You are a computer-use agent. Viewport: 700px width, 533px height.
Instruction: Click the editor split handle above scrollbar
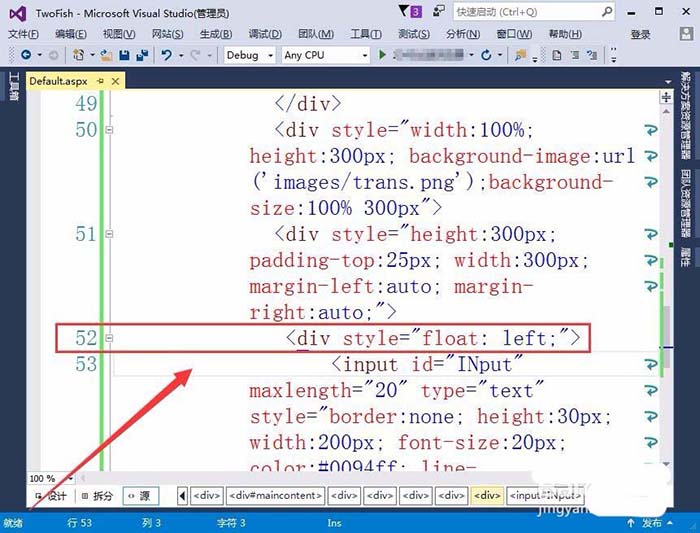pyautogui.click(x=666, y=97)
